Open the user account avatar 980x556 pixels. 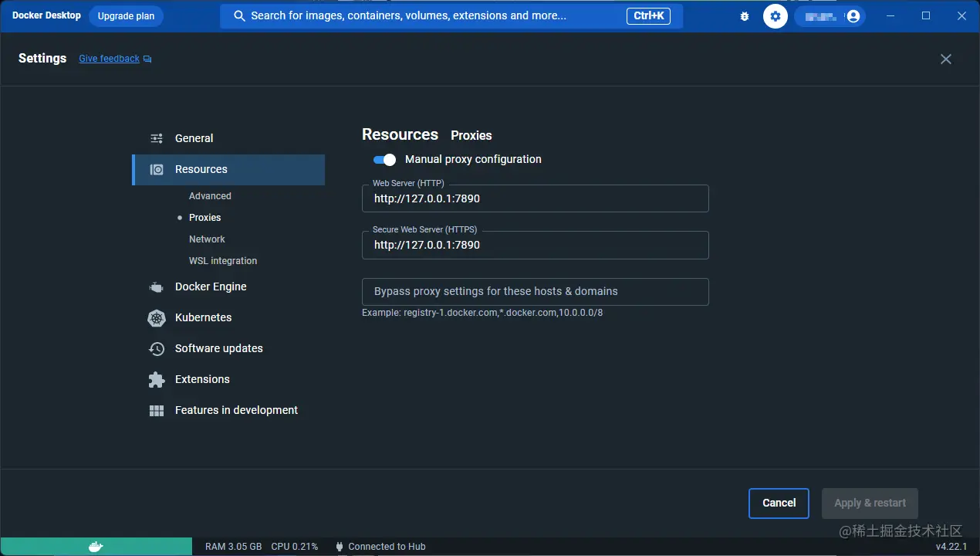coord(853,16)
